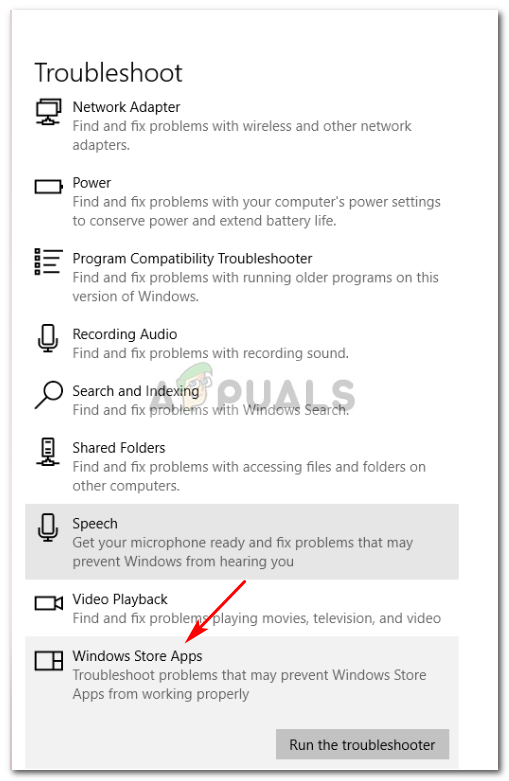Select the Shared Folders title text
509x781 pixels.
(119, 448)
